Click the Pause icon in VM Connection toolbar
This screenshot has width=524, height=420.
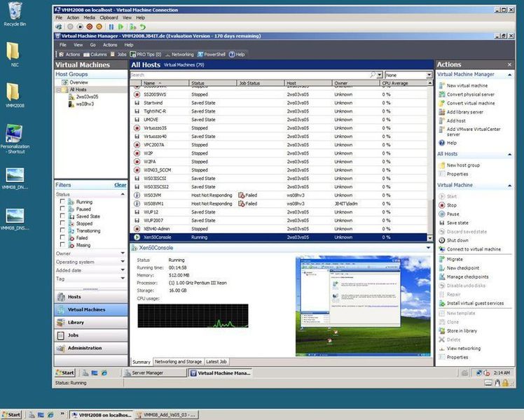111,27
